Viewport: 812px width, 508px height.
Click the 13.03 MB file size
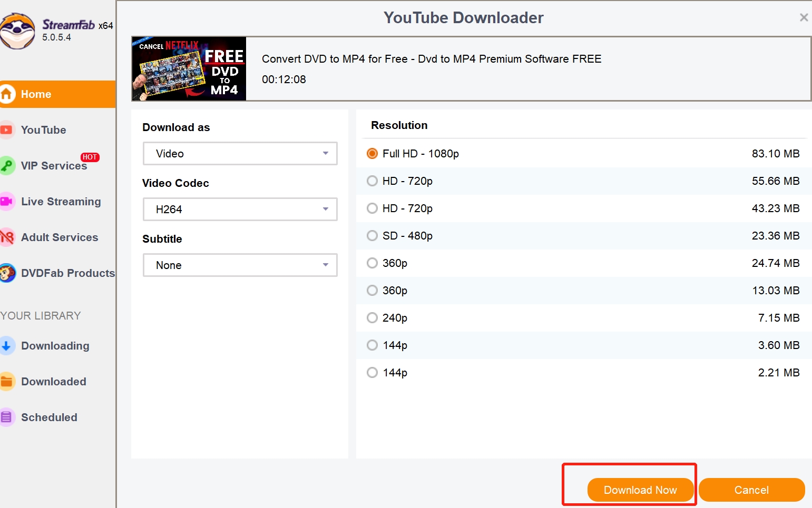tap(776, 291)
